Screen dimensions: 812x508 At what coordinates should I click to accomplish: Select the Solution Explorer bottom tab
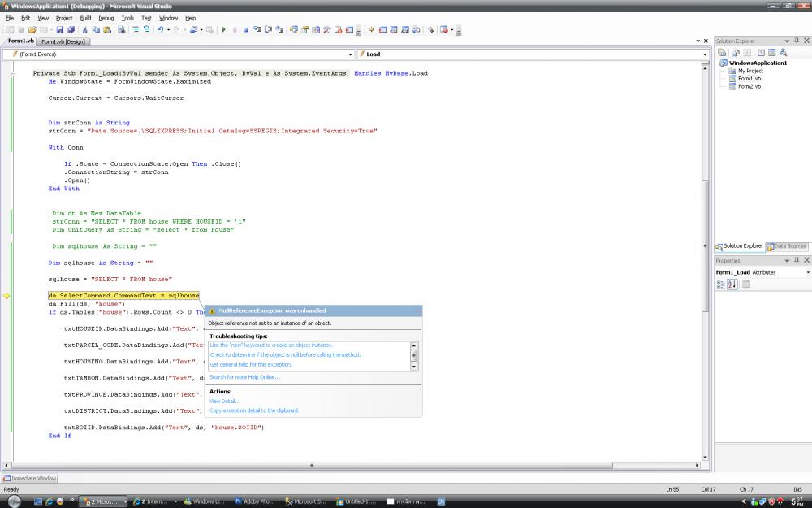click(x=740, y=246)
